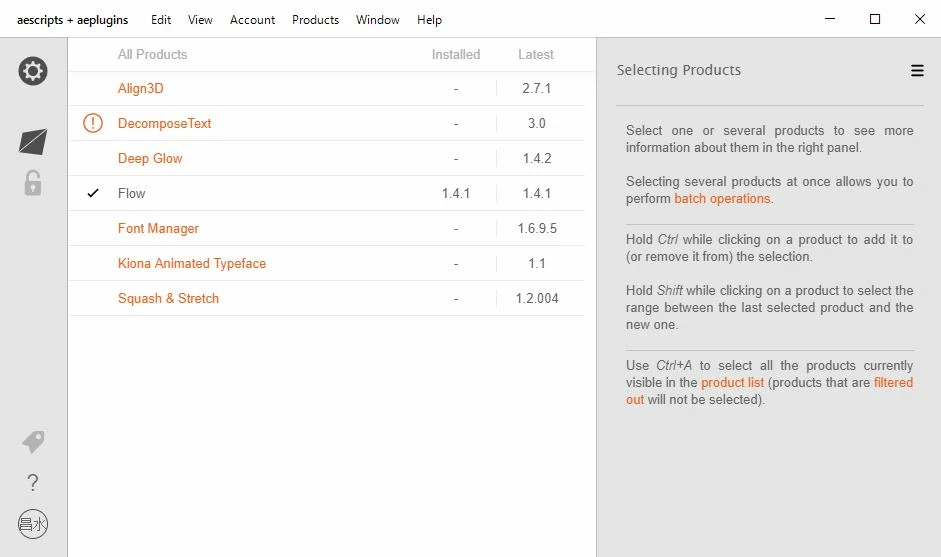Click the unlock padlock icon in sidebar
The height and width of the screenshot is (557, 941).
click(33, 183)
